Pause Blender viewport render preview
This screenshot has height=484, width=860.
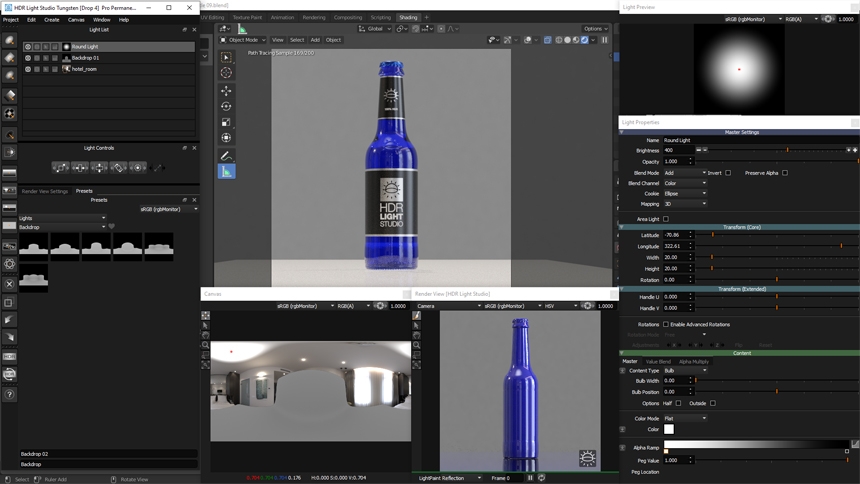604,40
